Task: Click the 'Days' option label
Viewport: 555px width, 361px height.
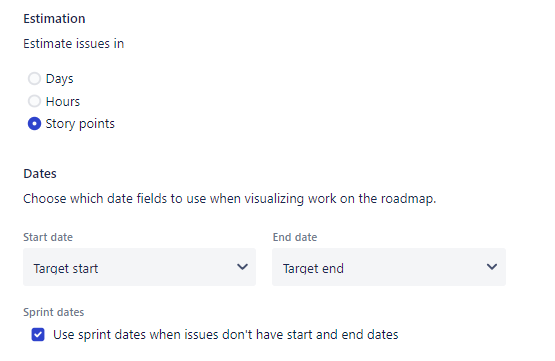Action: [x=59, y=79]
